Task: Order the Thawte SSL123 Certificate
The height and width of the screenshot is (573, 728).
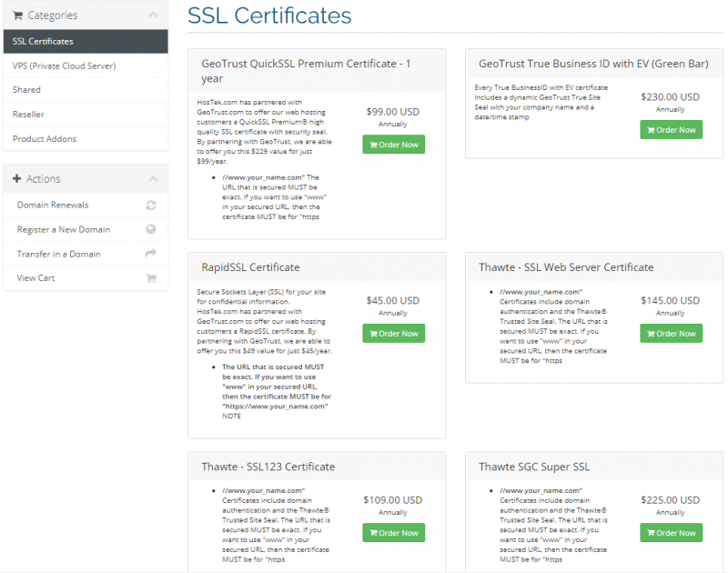Action: [393, 533]
